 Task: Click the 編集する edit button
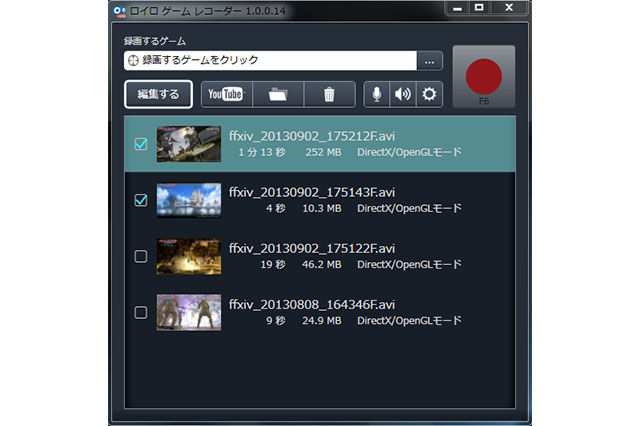pyautogui.click(x=158, y=94)
